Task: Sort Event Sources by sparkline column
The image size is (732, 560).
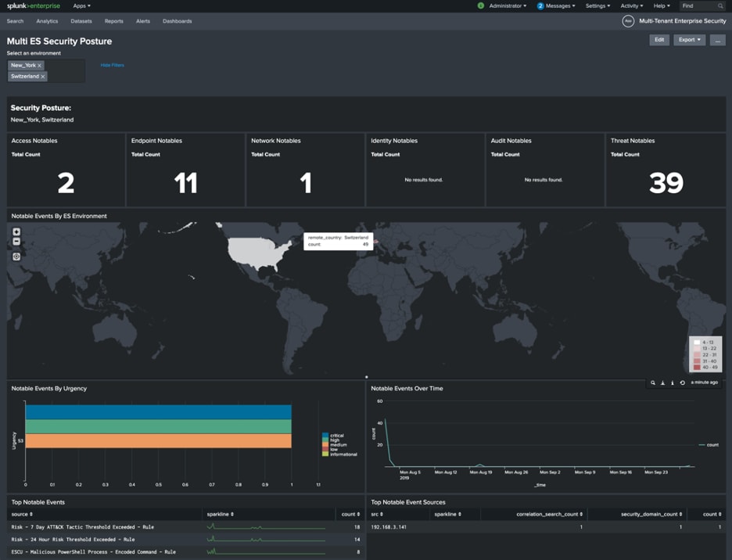Action: (x=447, y=514)
